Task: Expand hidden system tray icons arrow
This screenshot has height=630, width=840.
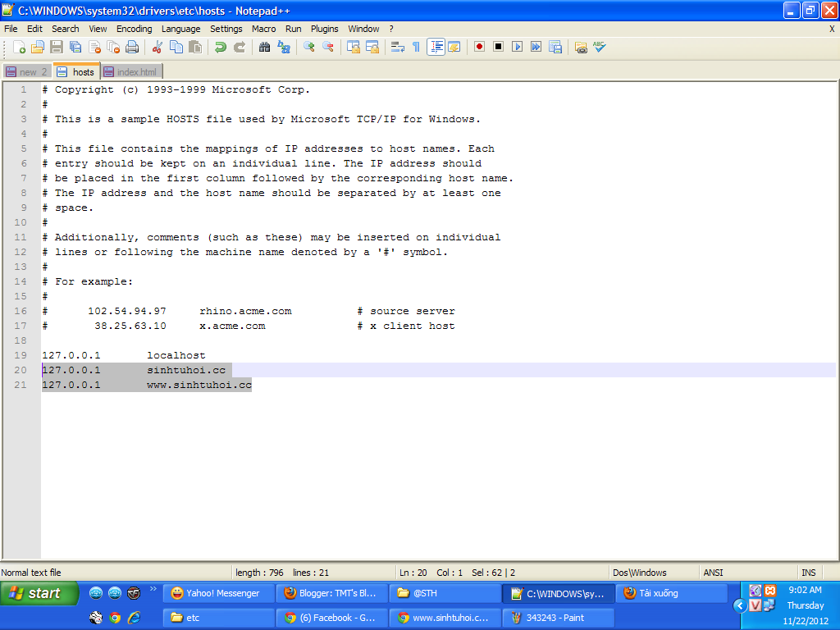Action: click(740, 606)
